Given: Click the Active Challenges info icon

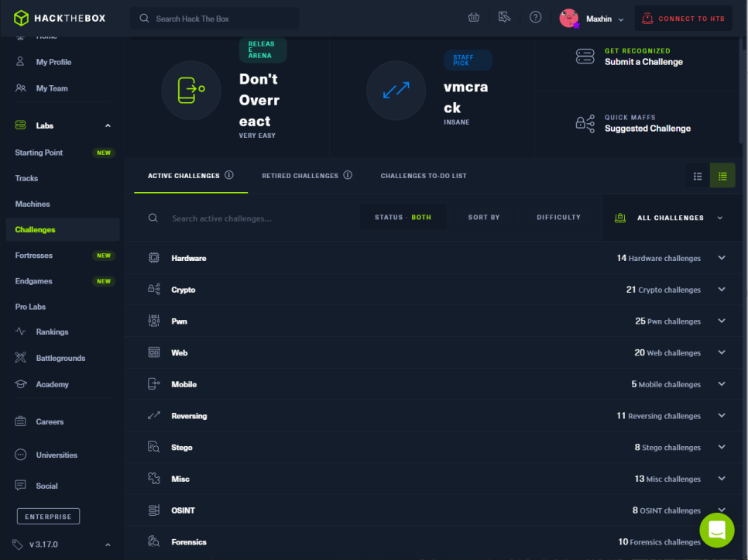Looking at the screenshot, I should pos(229,175).
